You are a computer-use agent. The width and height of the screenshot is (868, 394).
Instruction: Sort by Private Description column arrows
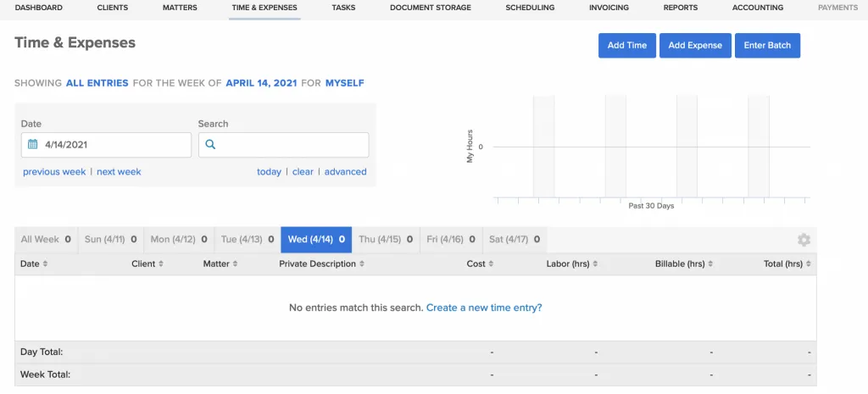(361, 264)
